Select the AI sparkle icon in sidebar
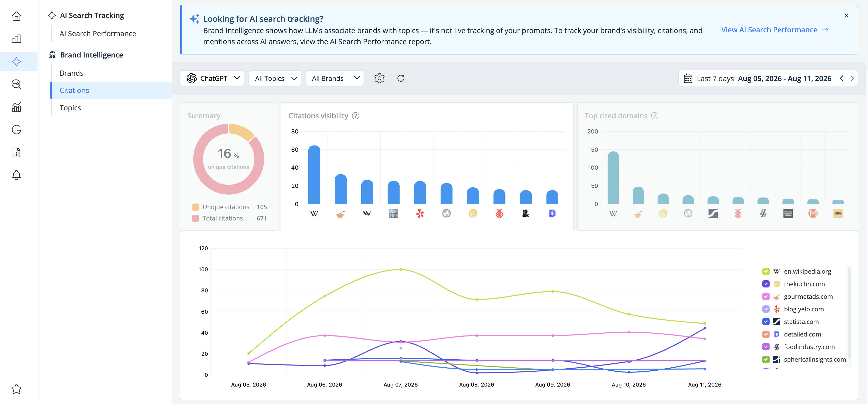This screenshot has width=868, height=404. (16, 61)
